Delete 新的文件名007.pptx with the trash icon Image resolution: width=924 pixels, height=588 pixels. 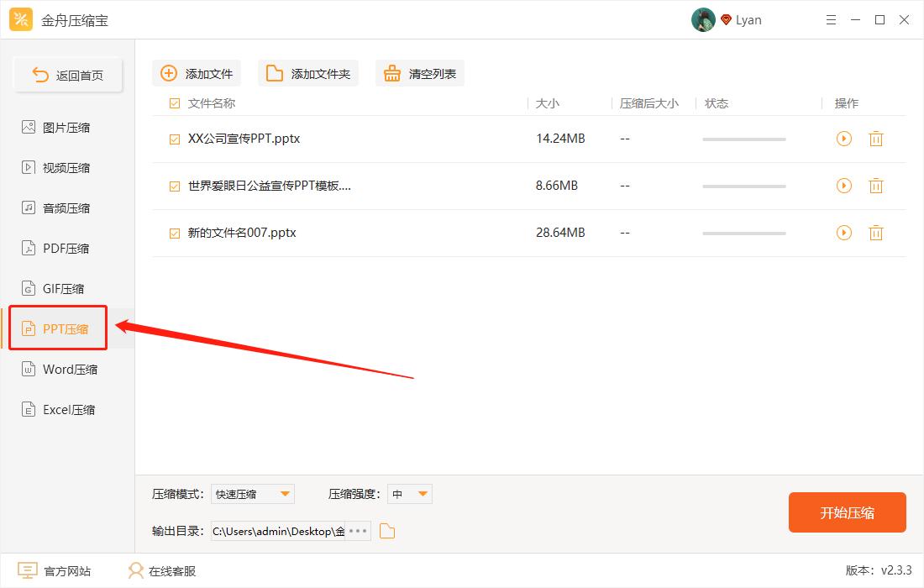(876, 233)
